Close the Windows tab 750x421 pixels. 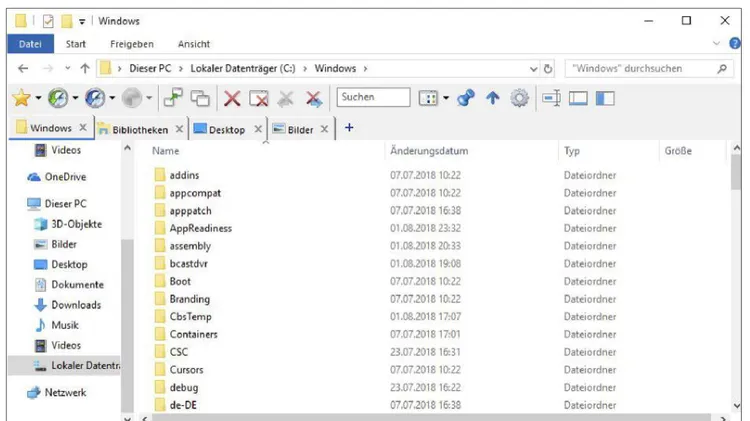(x=83, y=128)
